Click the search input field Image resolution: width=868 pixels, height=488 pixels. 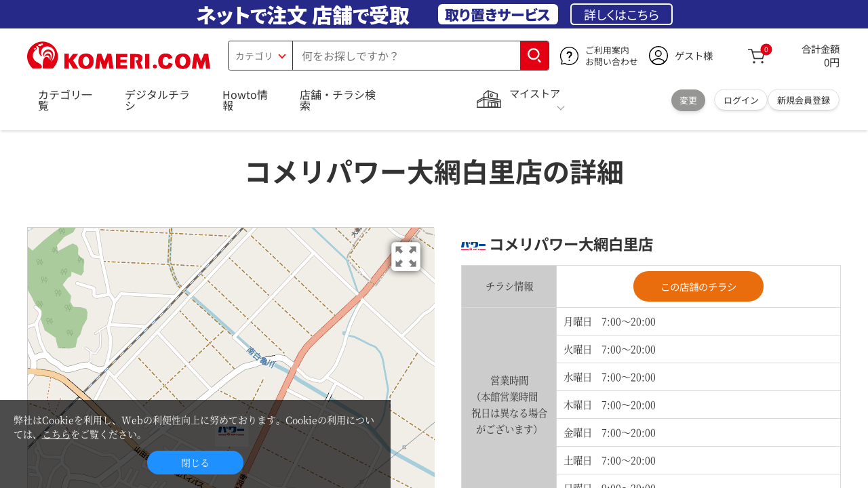(406, 56)
